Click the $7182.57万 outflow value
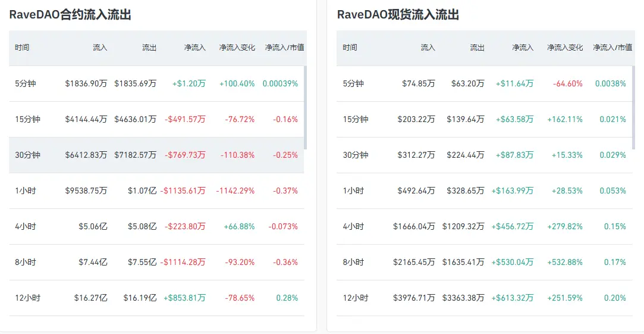The width and height of the screenshot is (644, 334). 136,155
